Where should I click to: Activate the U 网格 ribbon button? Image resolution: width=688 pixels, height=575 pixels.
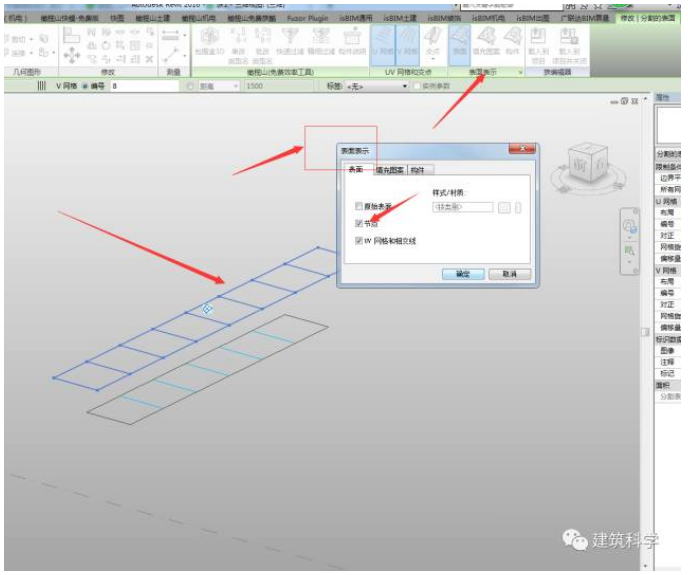[383, 44]
